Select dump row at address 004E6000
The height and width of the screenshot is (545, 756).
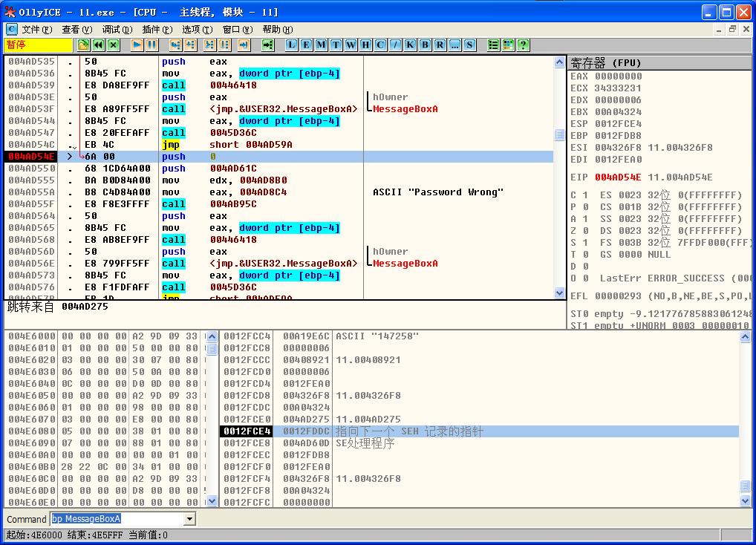(x=104, y=336)
